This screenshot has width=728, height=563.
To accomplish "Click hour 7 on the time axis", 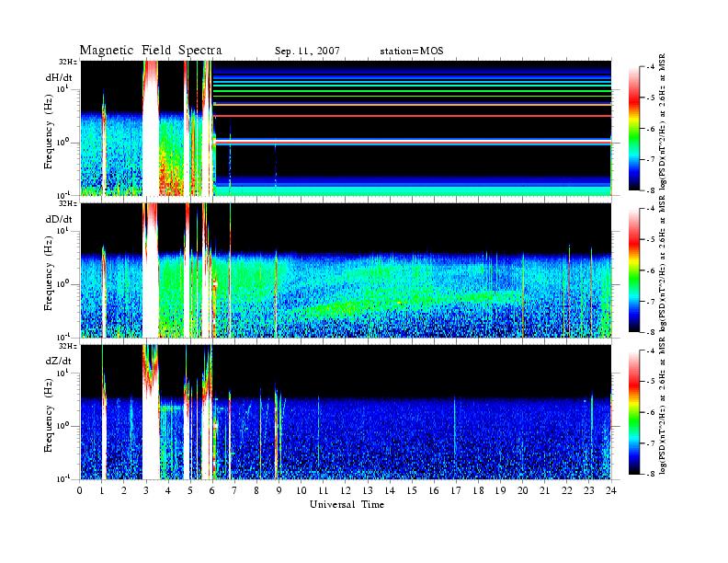I will (x=234, y=490).
